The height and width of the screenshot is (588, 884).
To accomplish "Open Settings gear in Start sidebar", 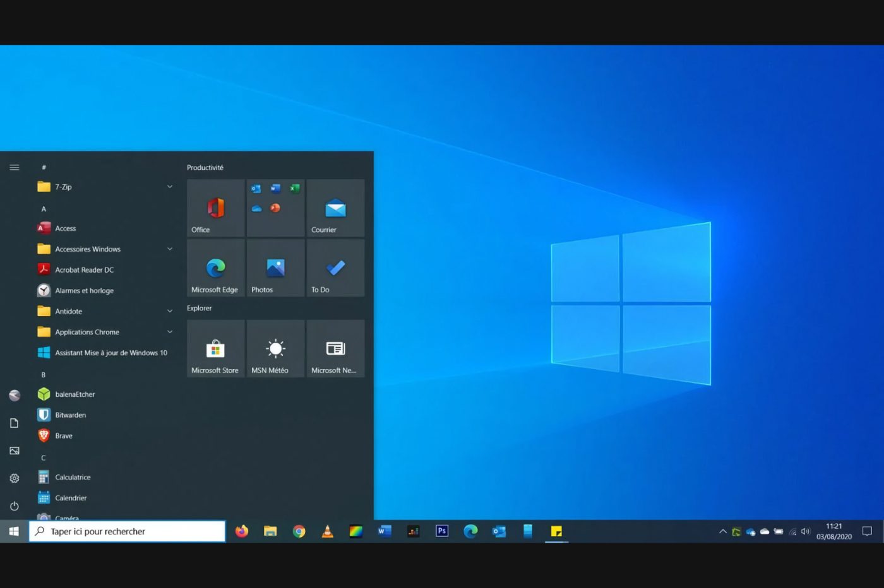I will click(x=14, y=478).
